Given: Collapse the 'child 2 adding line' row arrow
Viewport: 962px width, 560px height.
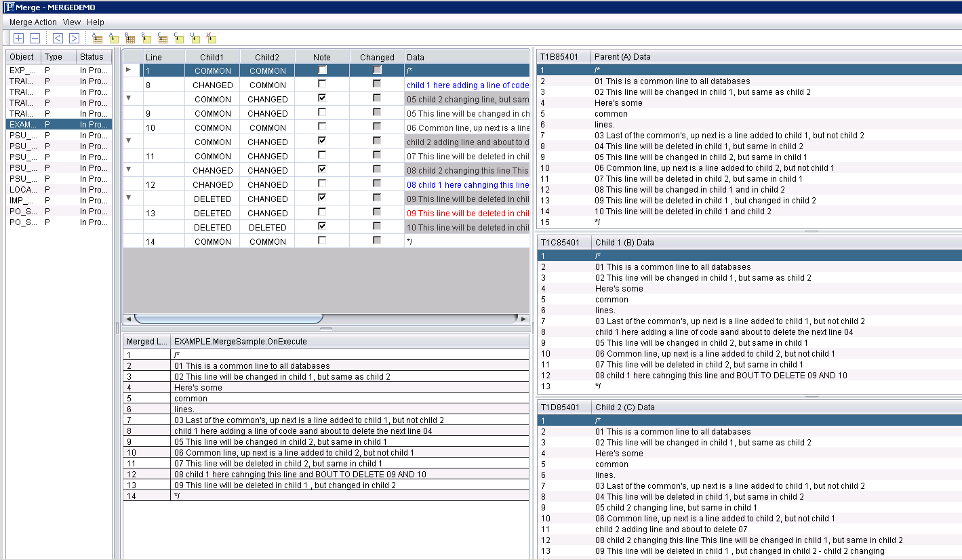Looking at the screenshot, I should (129, 141).
